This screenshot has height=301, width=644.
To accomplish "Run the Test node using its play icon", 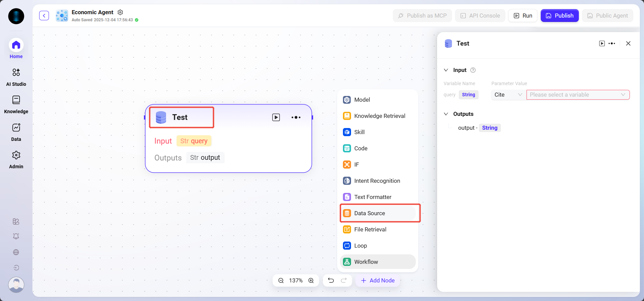I will pyautogui.click(x=276, y=117).
